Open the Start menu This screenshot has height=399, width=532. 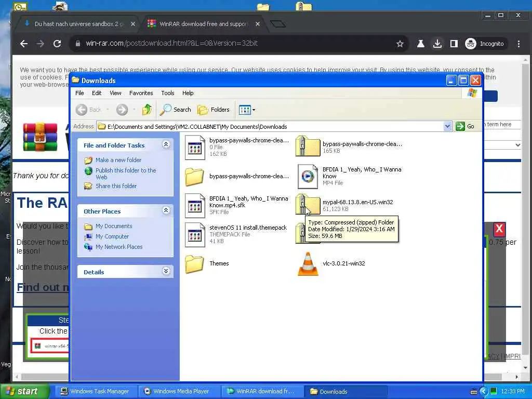click(x=24, y=391)
